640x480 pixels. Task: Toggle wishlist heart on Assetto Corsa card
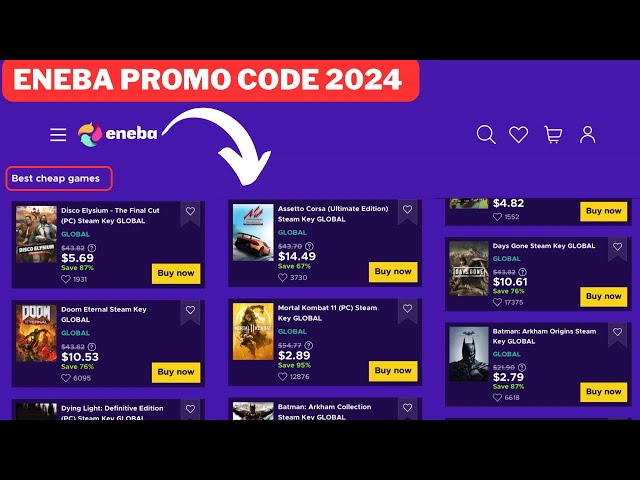[x=407, y=209]
